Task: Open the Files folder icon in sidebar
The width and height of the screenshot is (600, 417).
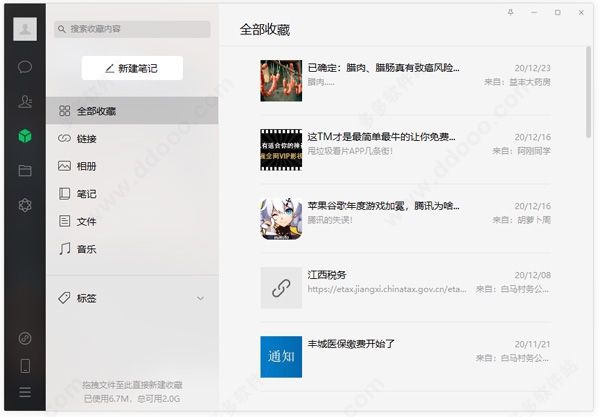Action: click(x=25, y=170)
